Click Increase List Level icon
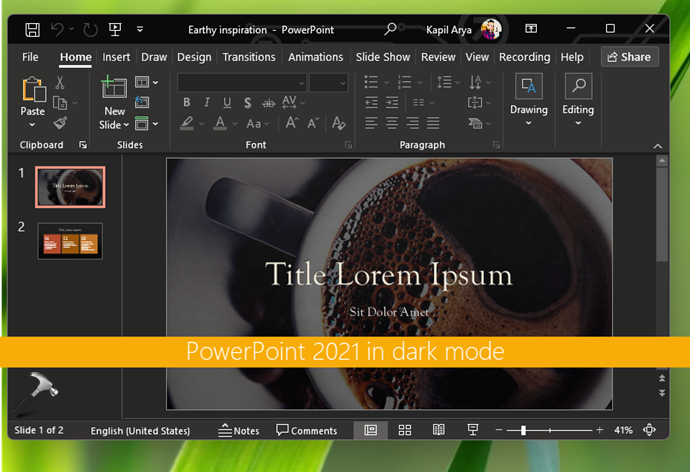690x472 pixels. point(392,102)
